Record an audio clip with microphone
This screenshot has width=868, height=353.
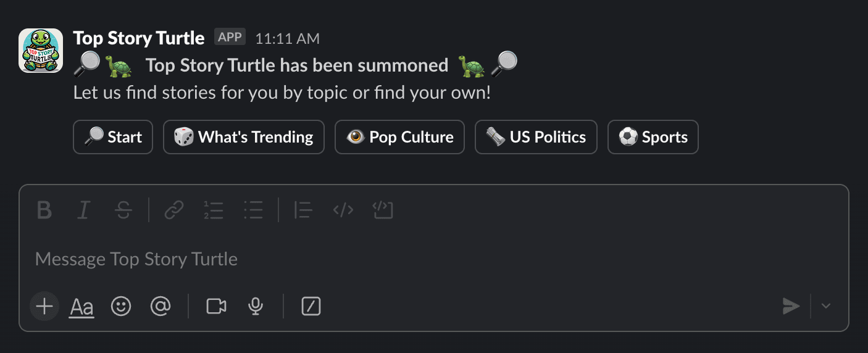(x=256, y=306)
